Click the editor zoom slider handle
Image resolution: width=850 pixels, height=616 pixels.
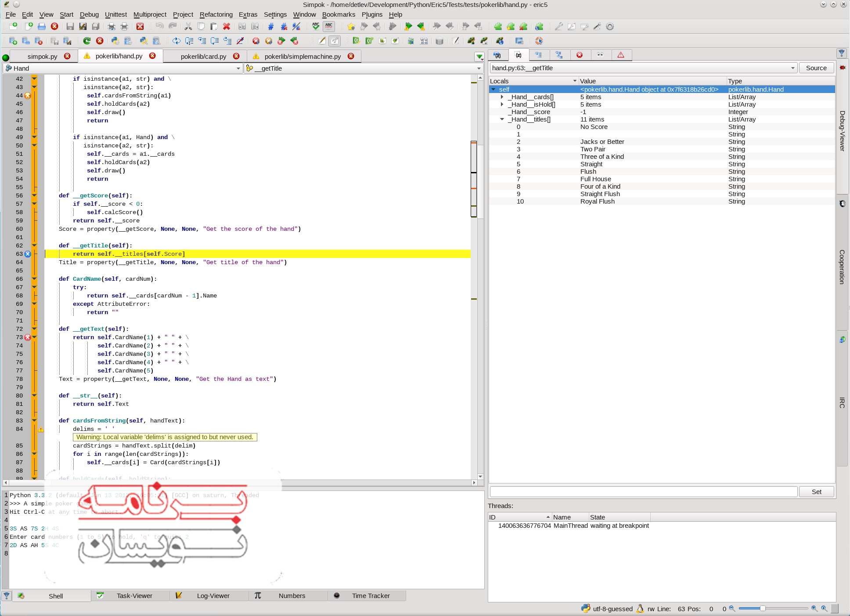coord(763,609)
